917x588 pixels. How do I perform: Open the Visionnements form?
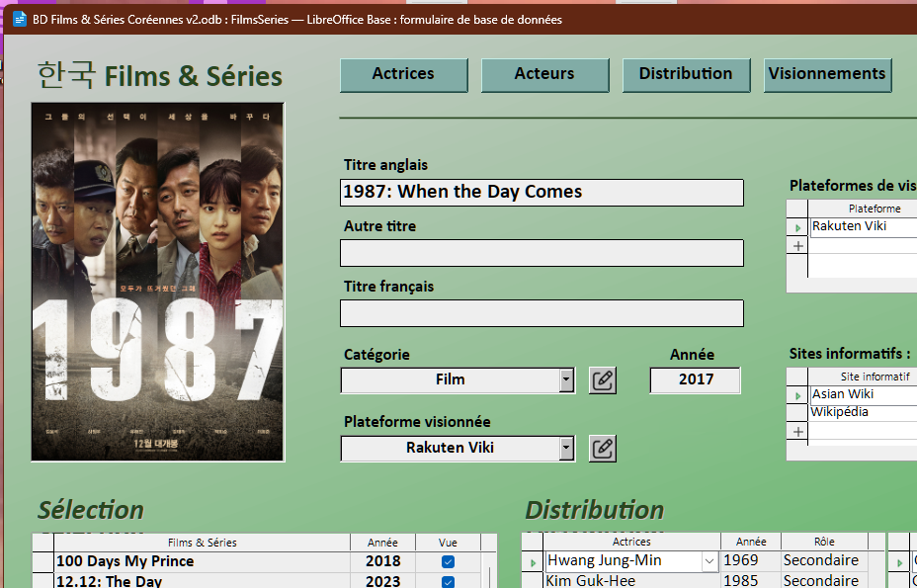click(x=827, y=75)
